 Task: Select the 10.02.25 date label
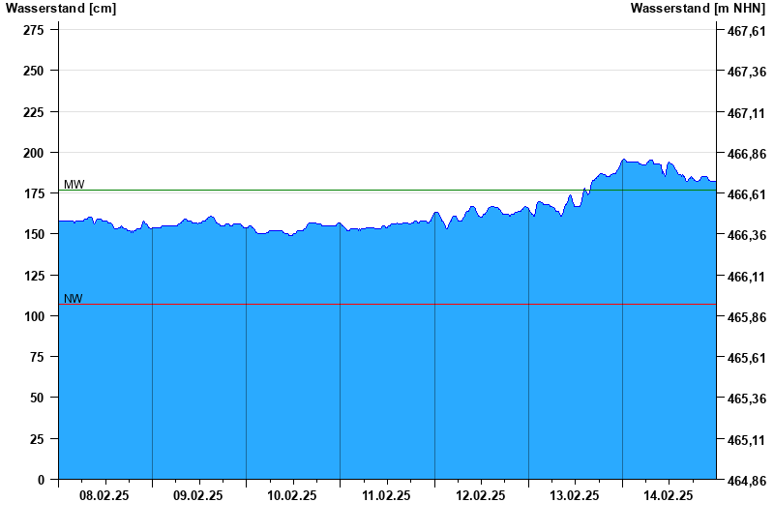coord(292,496)
